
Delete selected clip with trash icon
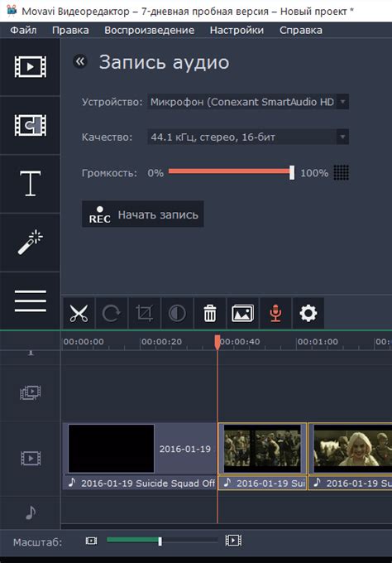pyautogui.click(x=210, y=313)
